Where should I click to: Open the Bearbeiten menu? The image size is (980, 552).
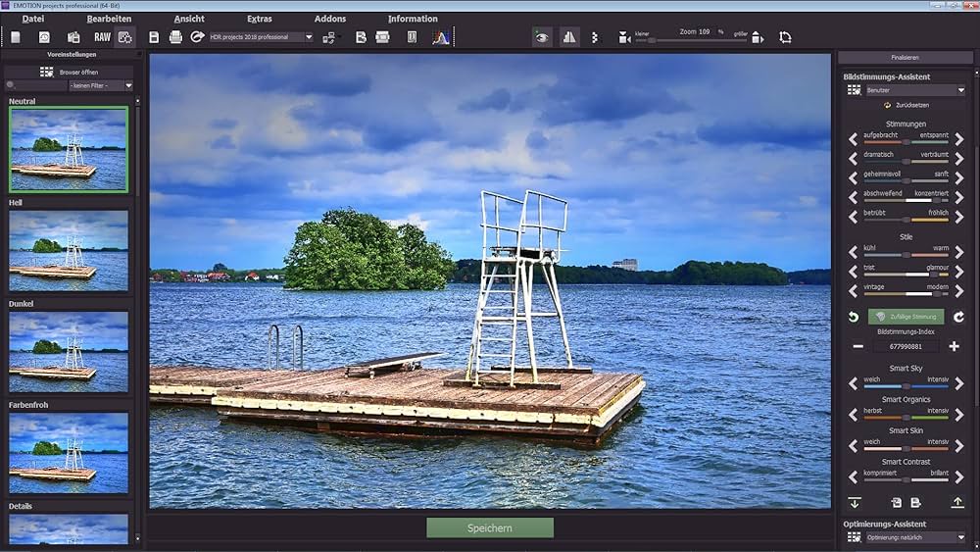[110, 19]
